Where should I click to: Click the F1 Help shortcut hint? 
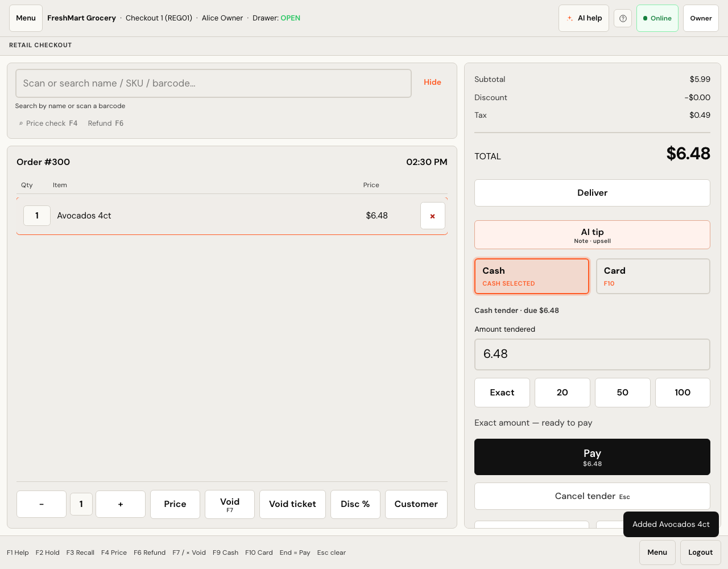18,552
